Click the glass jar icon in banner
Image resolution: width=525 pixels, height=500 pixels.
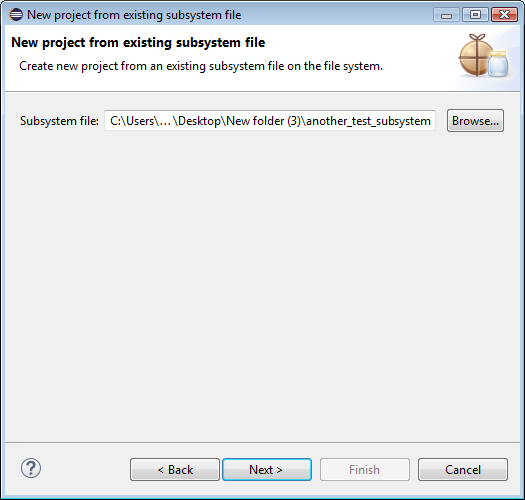click(498, 64)
